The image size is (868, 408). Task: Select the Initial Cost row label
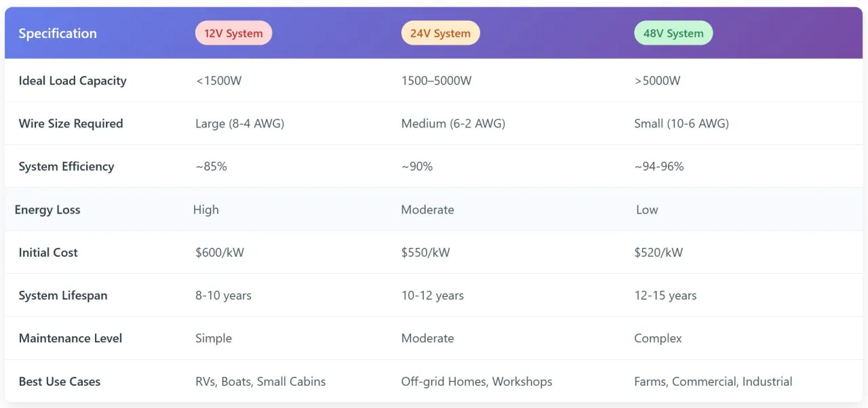[x=48, y=252]
